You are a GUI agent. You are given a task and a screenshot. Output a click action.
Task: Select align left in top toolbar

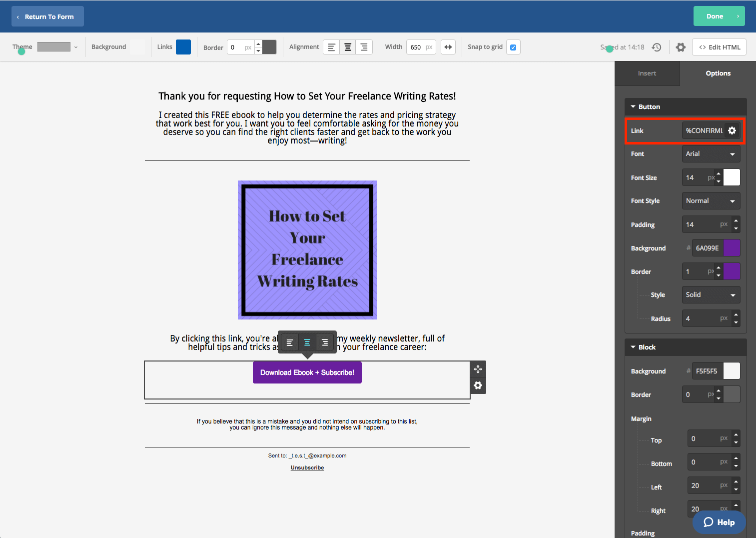point(331,47)
